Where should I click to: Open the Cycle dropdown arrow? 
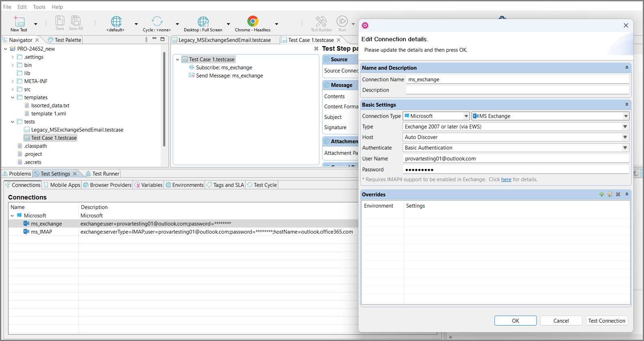(177, 24)
